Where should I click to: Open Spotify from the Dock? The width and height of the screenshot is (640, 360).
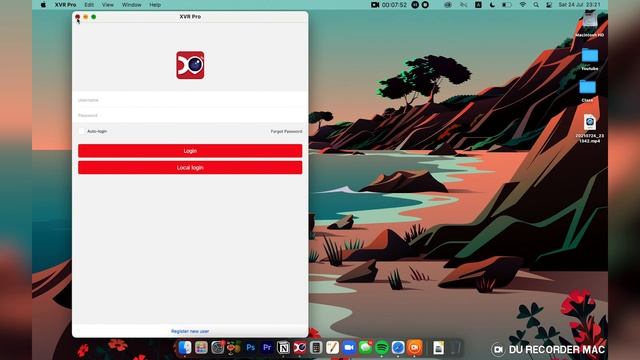tap(382, 347)
